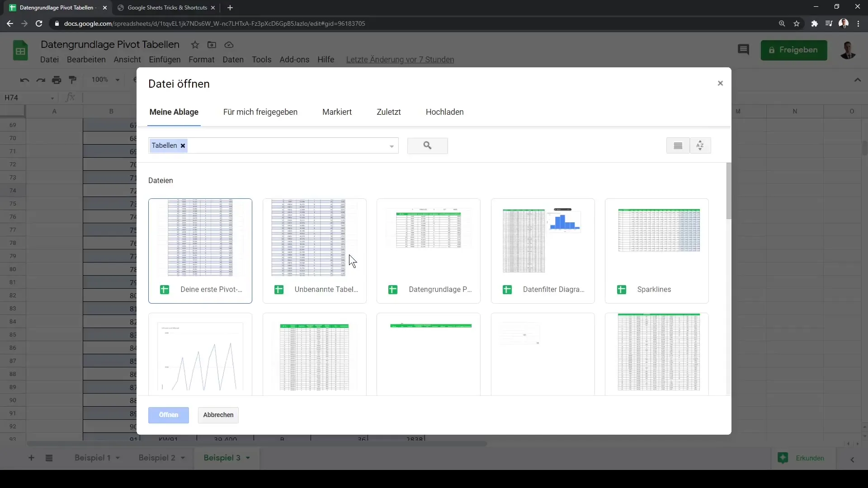
Task: Check the cloud save status icon
Action: click(x=229, y=45)
